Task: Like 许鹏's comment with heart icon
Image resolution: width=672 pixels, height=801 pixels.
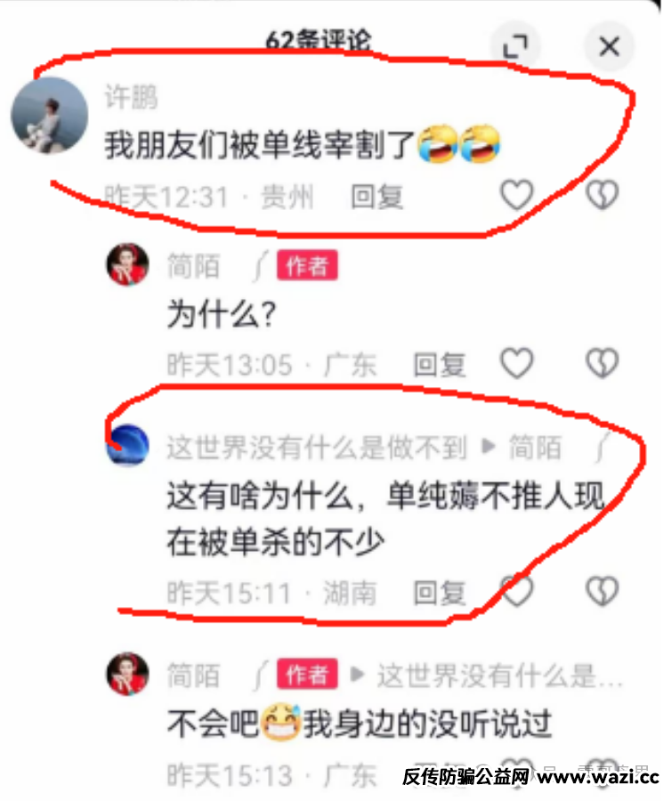Action: click(516, 196)
